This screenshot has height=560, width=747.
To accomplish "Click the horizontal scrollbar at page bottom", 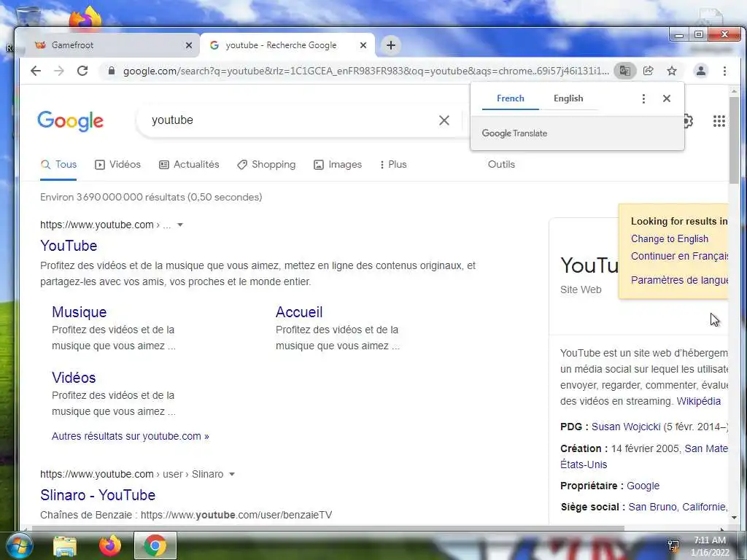I will 328,528.
